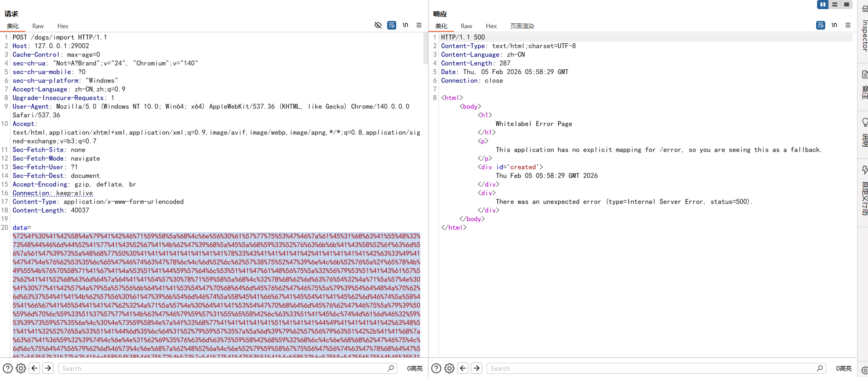Go to next match in request search
Viewport: 868px width, 377px height.
pyautogui.click(x=48, y=368)
